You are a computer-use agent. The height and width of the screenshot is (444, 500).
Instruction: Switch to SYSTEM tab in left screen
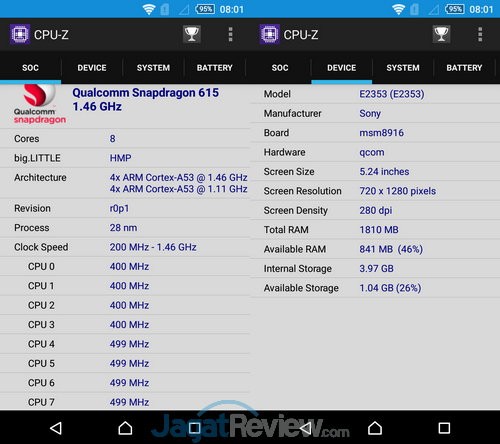pos(153,68)
